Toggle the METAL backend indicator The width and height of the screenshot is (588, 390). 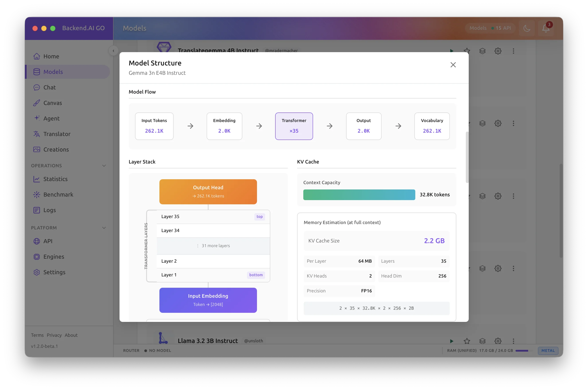[548, 351]
